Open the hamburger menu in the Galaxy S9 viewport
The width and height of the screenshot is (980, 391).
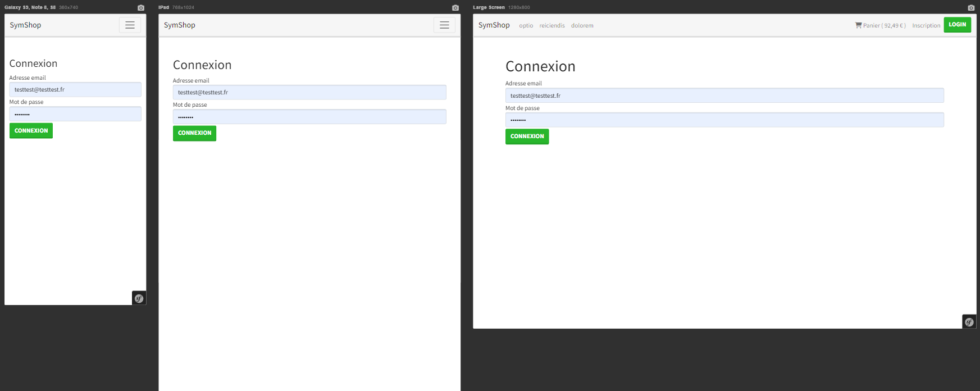(x=130, y=25)
